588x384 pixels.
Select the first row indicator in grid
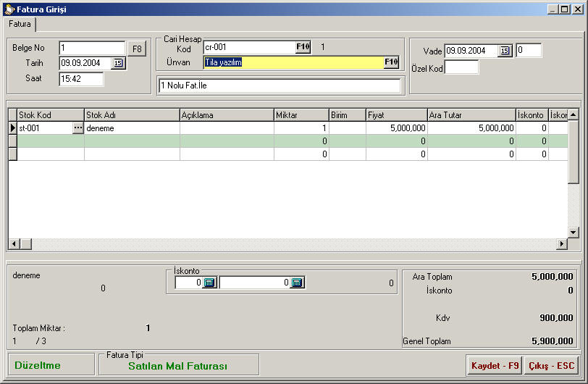tap(12, 128)
